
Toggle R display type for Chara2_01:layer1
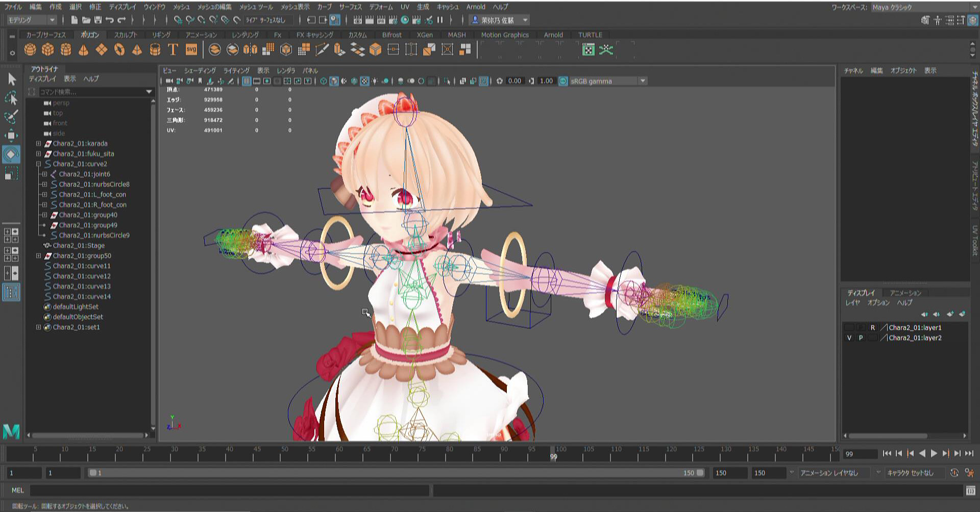point(873,327)
